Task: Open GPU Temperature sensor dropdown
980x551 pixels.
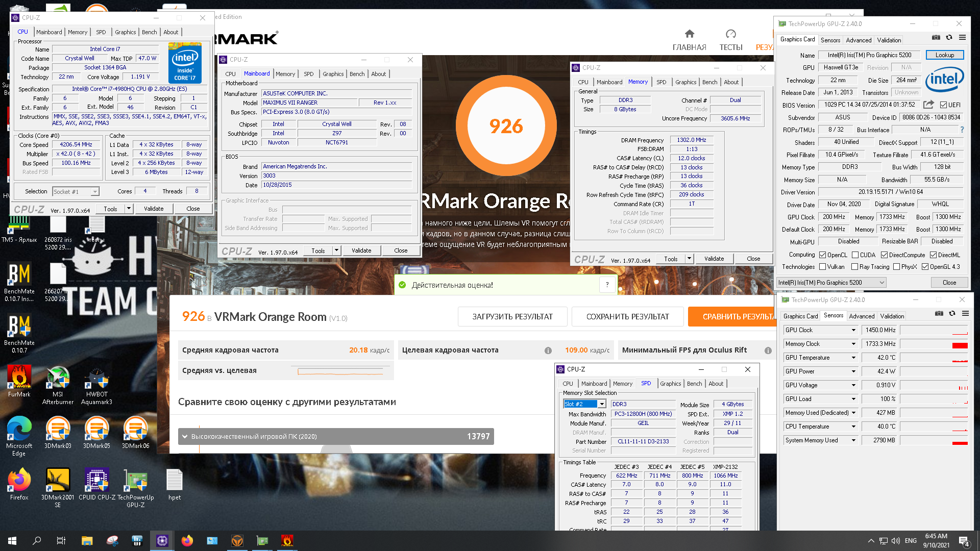Action: [x=853, y=358]
